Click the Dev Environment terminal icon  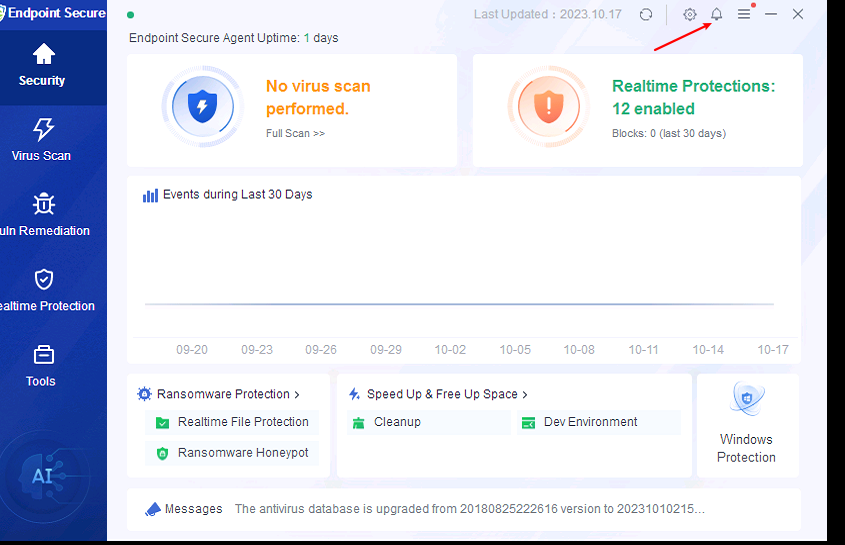pyautogui.click(x=529, y=423)
